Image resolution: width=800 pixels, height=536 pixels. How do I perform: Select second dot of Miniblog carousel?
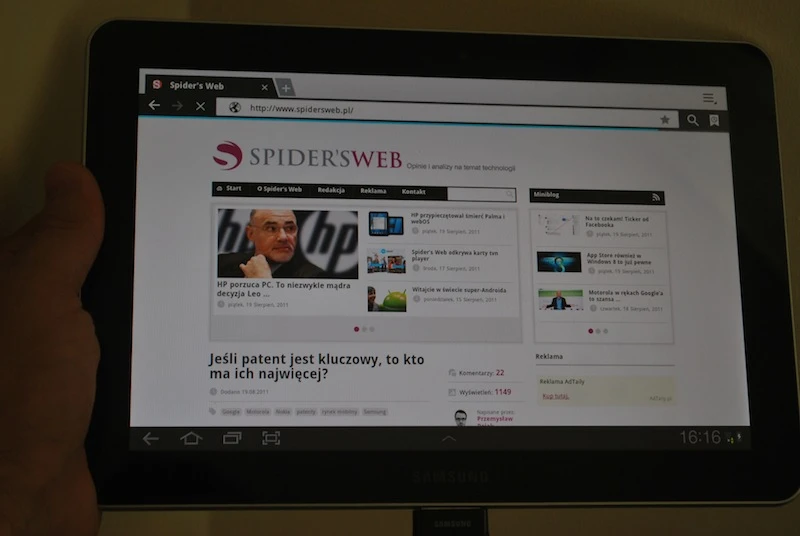[x=598, y=331]
